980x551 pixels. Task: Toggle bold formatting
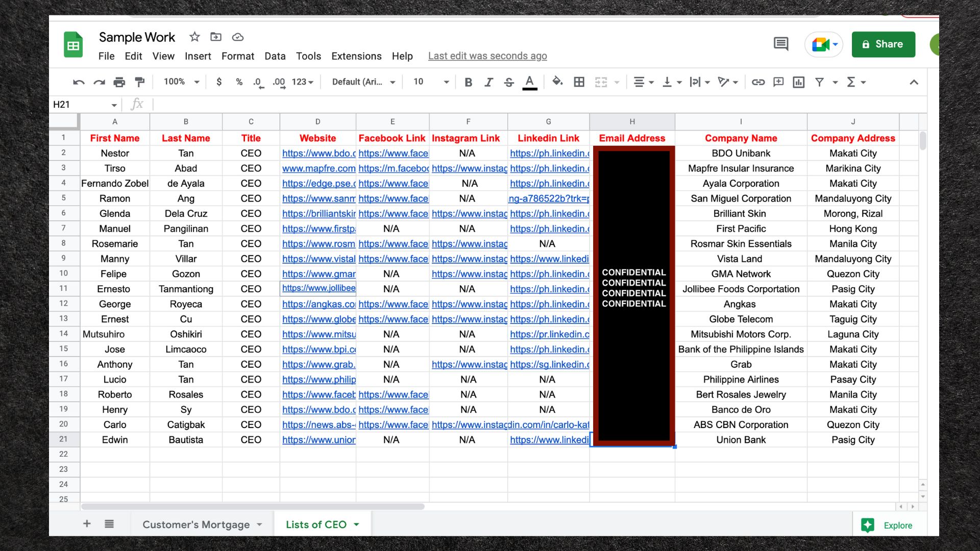[468, 82]
